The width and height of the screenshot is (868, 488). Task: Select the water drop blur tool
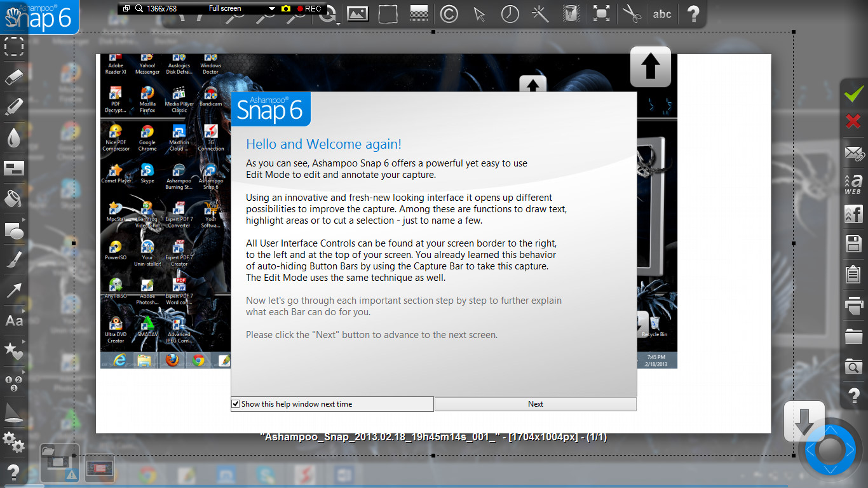tap(14, 137)
